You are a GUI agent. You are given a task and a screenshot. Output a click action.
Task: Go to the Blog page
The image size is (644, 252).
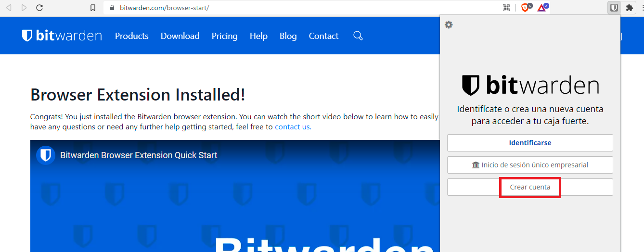tap(288, 36)
